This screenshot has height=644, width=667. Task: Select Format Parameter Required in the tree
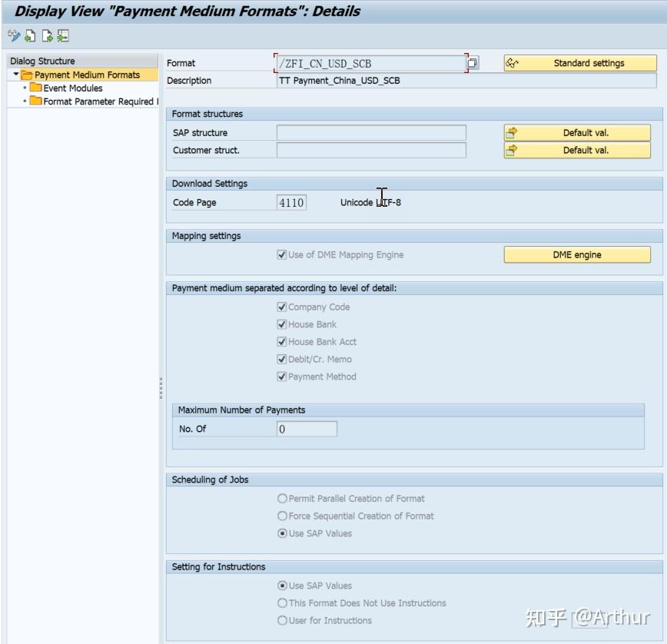coord(88,101)
